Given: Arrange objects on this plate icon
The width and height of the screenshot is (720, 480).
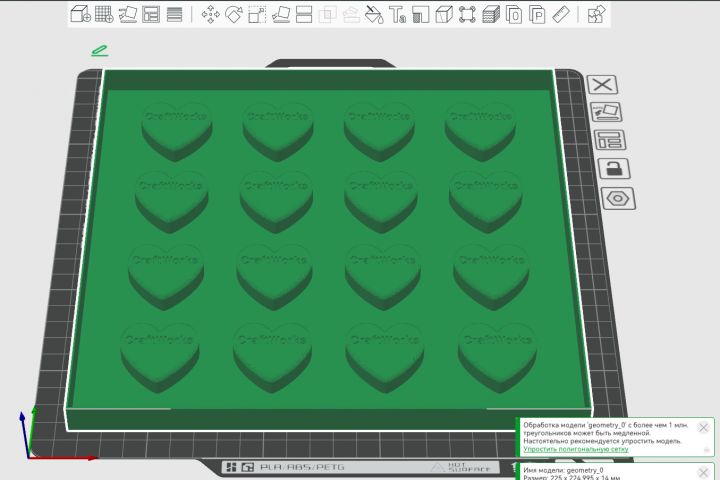Looking at the screenshot, I should 610,140.
